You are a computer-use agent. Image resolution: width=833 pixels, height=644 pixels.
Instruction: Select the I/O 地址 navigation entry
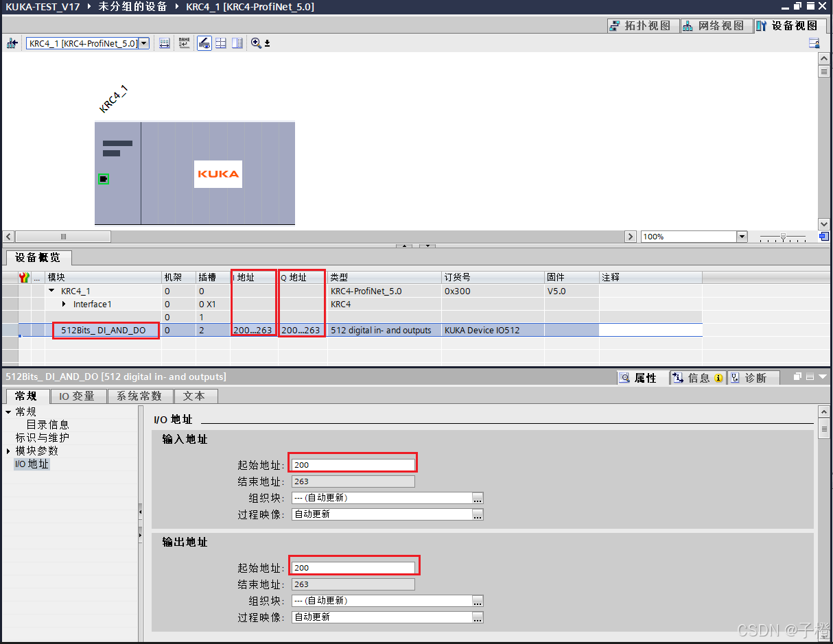coord(32,464)
